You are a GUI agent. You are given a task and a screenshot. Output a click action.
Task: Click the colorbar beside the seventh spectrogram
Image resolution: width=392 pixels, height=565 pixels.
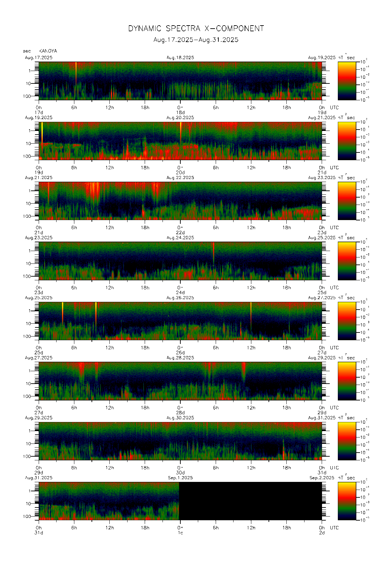pos(347,441)
